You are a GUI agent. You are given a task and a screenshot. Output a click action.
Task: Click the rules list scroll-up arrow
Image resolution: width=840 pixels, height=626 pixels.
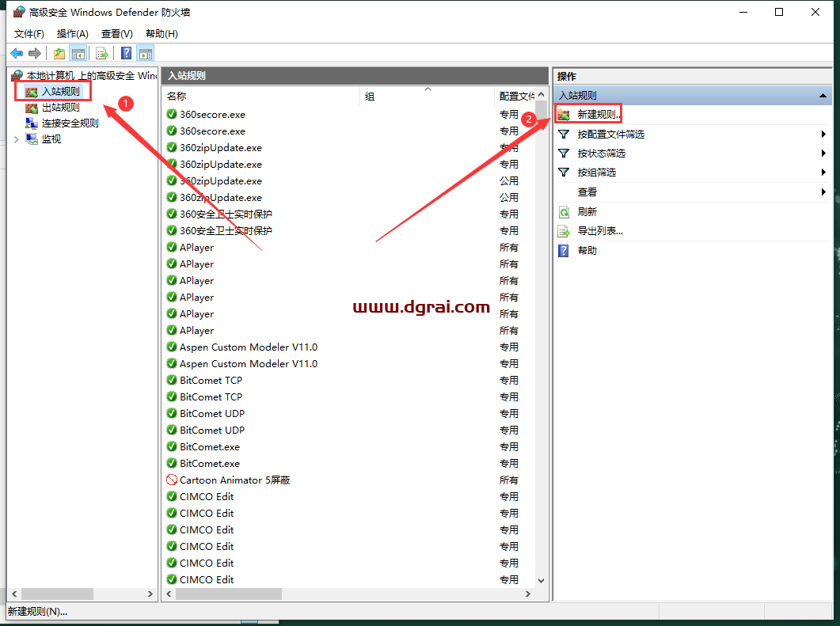(x=541, y=95)
